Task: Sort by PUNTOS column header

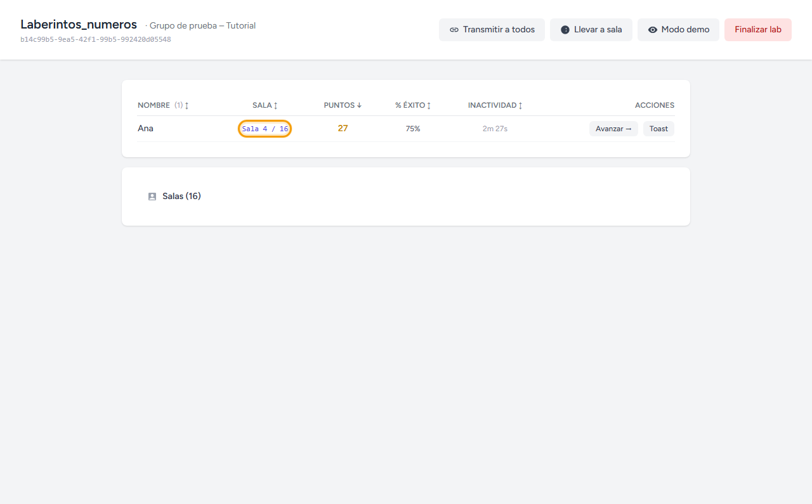Action: [x=343, y=105]
